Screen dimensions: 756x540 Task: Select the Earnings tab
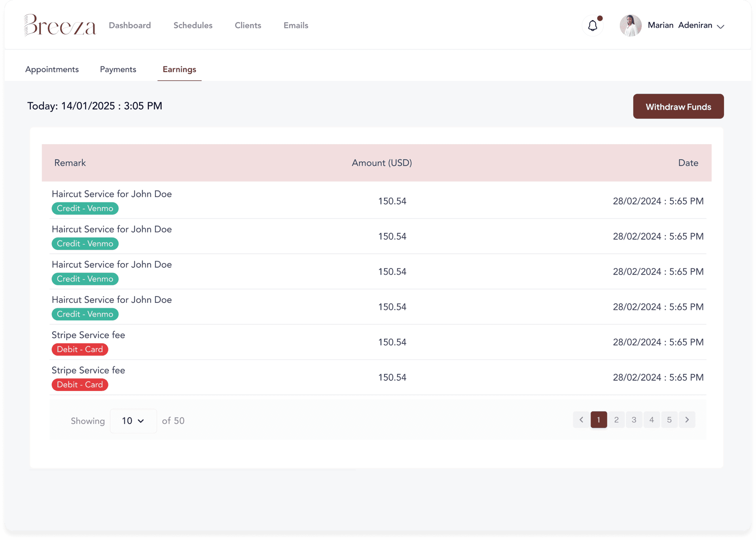180,69
